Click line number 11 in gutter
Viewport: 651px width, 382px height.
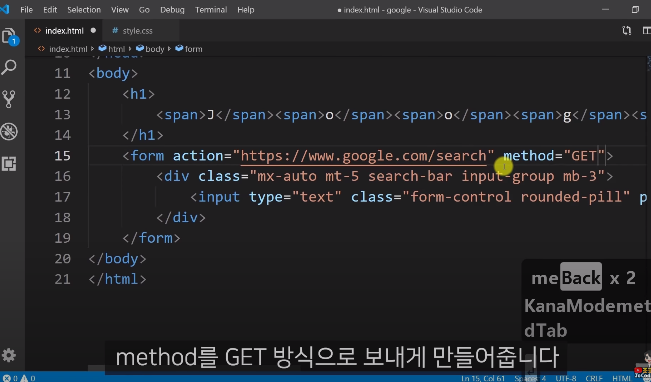pyautogui.click(x=62, y=73)
